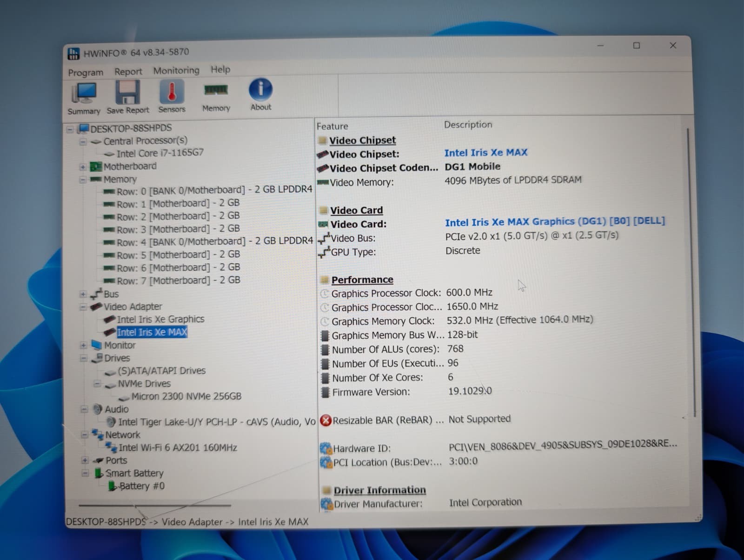Image resolution: width=744 pixels, height=560 pixels.
Task: Select Intel Core i7-1165G7 in tree
Action: [x=160, y=153]
